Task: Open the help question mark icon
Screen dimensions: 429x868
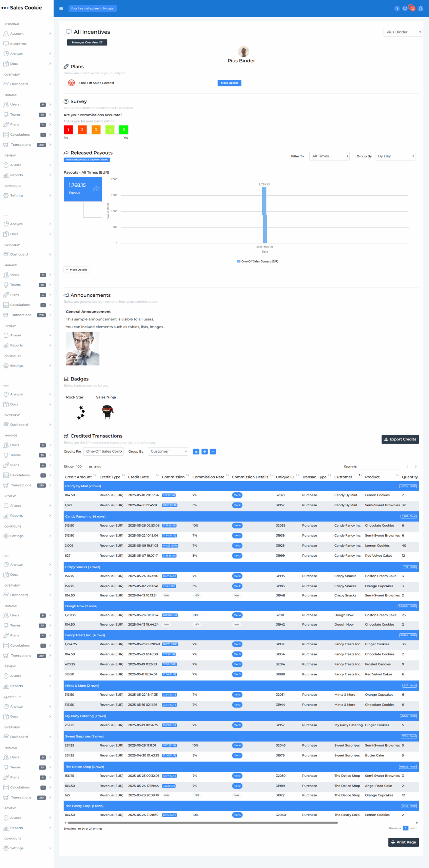Action: coord(397,8)
